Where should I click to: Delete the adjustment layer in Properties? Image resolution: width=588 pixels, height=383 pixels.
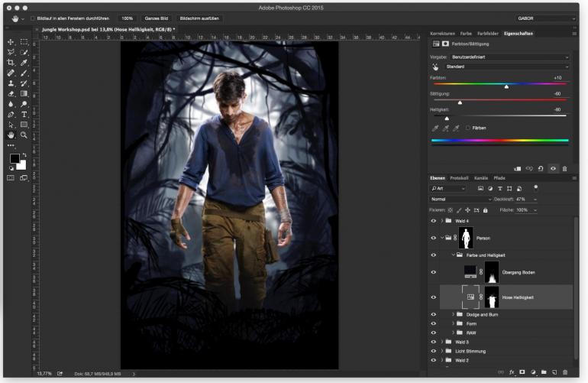(x=565, y=169)
